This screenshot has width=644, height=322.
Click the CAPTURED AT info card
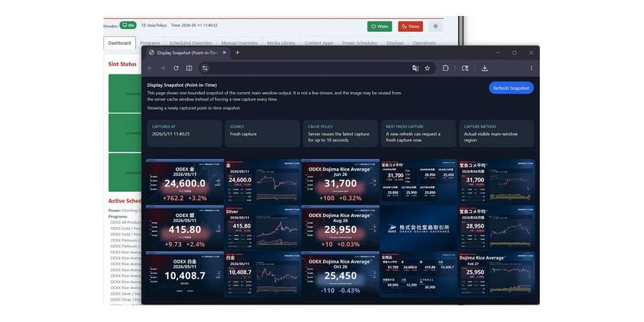185,133
